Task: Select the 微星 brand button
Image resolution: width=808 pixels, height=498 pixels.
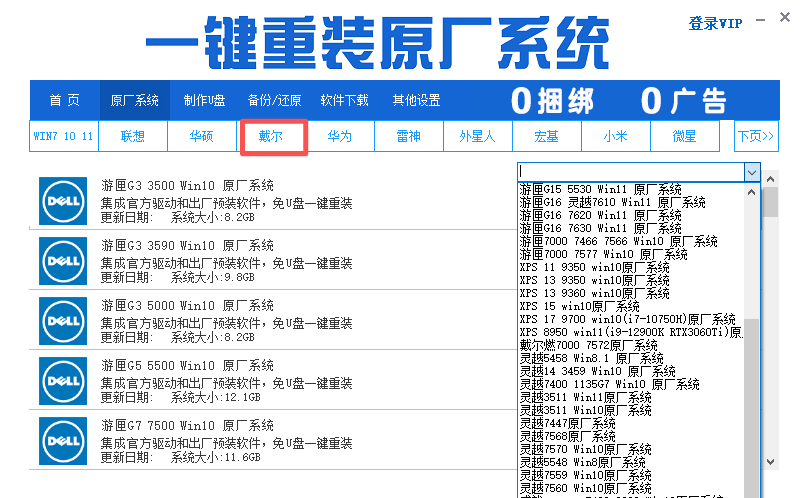Action: point(685,136)
